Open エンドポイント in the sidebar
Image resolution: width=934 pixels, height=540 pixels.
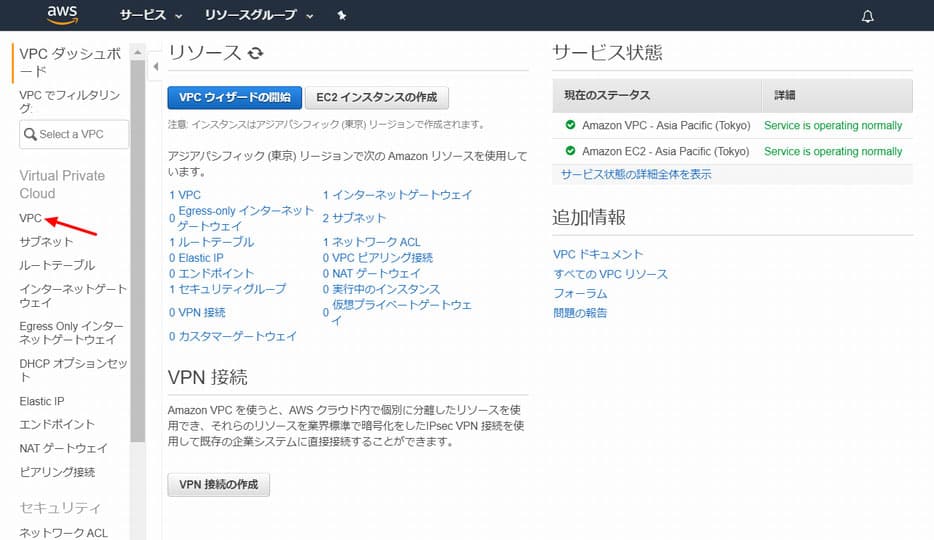57,424
